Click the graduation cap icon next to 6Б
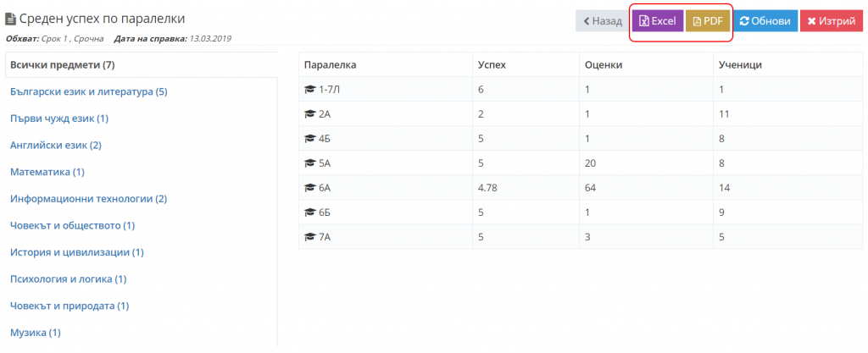The image size is (868, 353). [x=309, y=212]
